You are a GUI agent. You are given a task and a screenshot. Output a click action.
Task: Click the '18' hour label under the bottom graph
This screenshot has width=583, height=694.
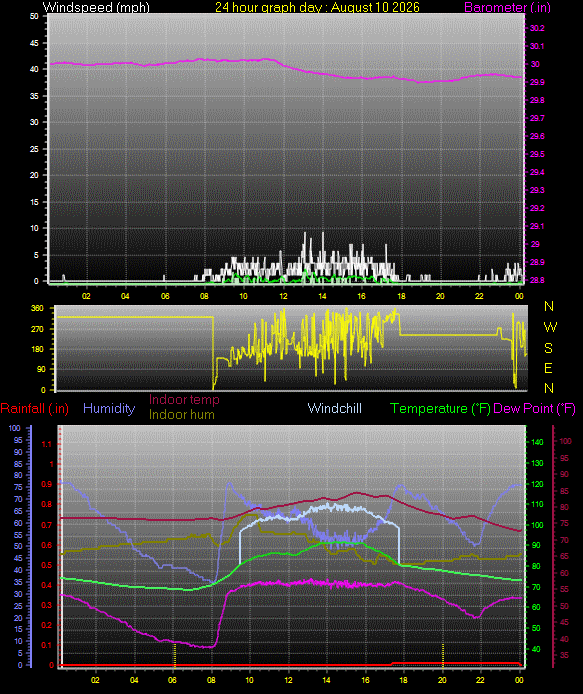[403, 680]
